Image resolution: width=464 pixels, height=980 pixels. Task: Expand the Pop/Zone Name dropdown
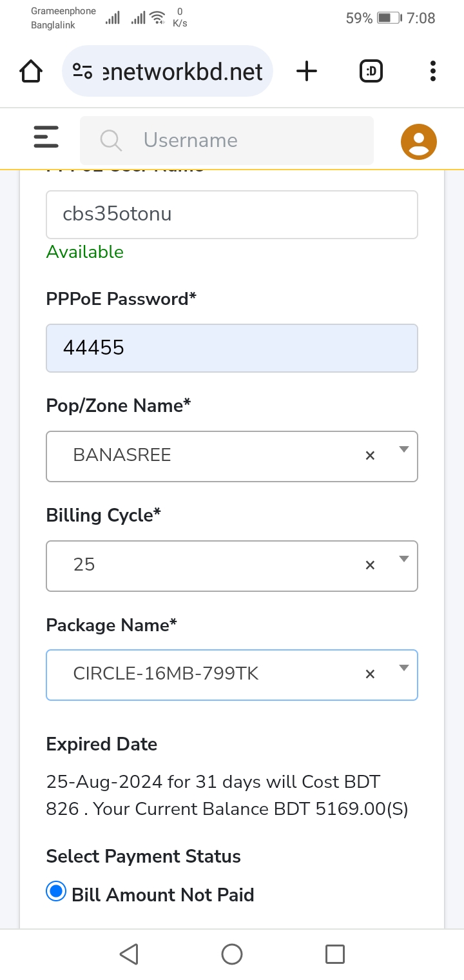[x=404, y=449]
